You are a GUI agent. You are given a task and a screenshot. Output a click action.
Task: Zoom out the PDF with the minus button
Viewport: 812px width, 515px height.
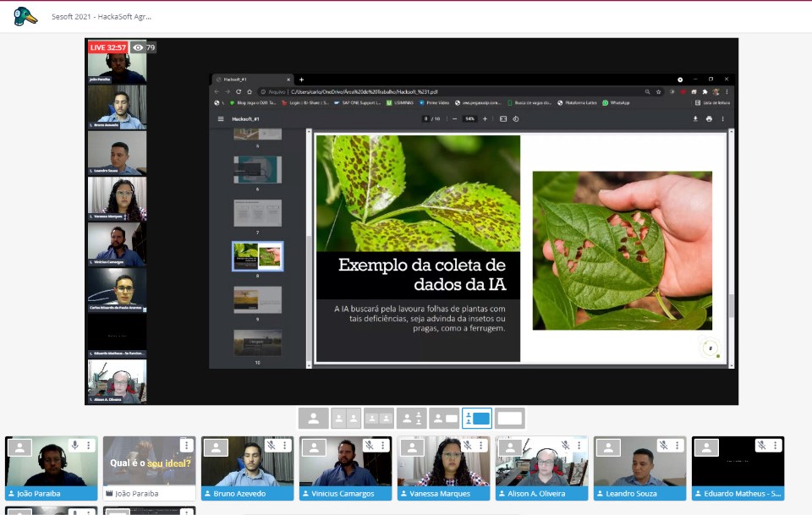(x=455, y=119)
